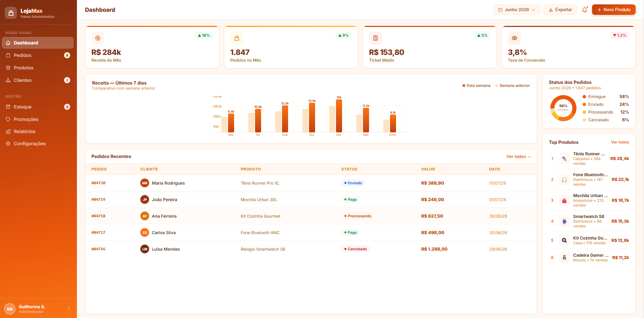
Task: Click the Sex bar at 15k
Action: pyautogui.click(x=339, y=116)
